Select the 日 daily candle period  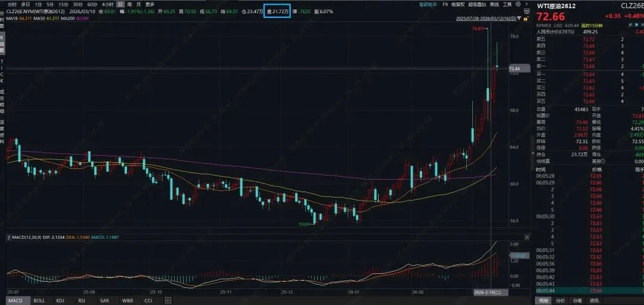120,4
